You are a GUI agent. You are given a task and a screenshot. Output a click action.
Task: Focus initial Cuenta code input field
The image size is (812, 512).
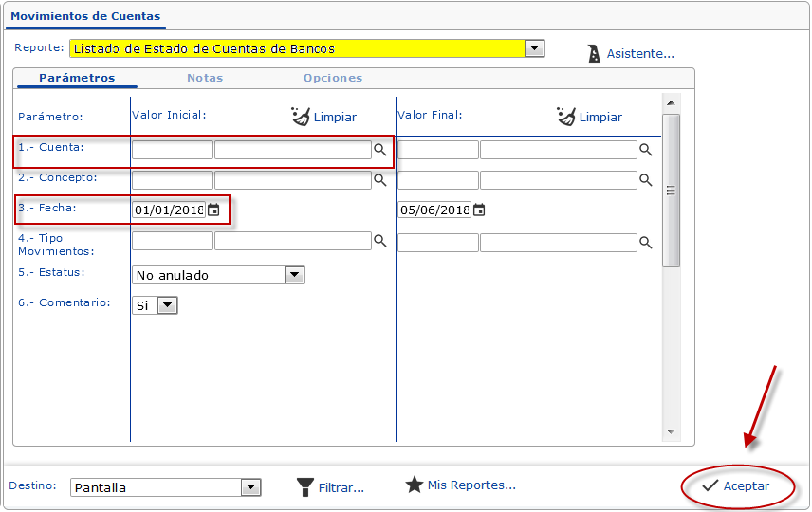point(173,150)
